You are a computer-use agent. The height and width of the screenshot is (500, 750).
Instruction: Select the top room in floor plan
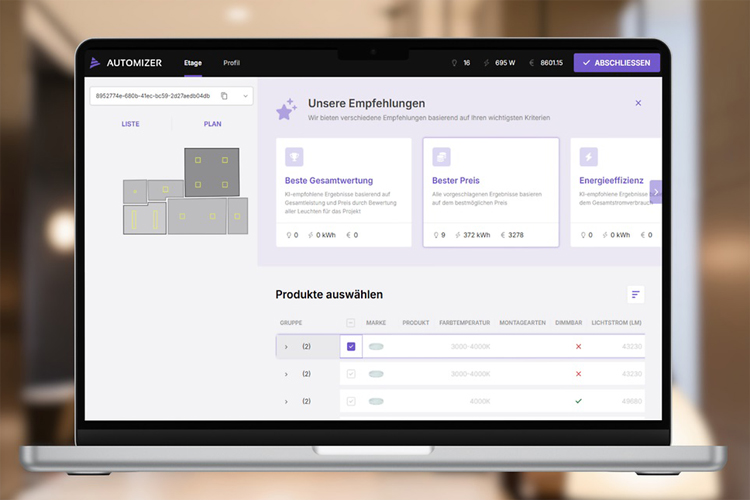(212, 171)
